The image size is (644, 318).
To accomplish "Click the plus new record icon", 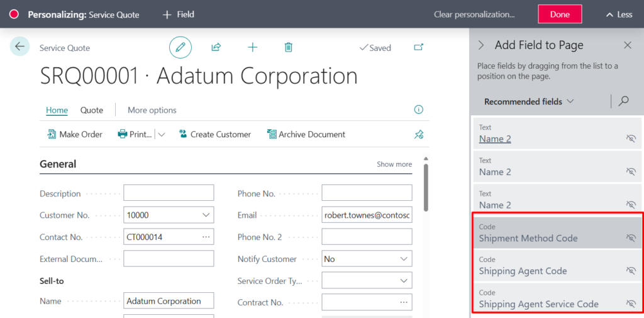I will pos(252,47).
